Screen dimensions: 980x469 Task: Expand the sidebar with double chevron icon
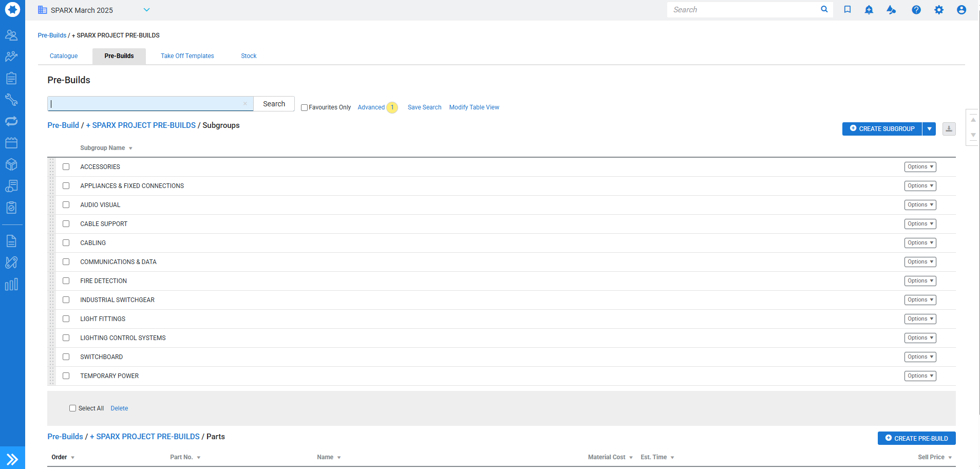tap(12, 459)
